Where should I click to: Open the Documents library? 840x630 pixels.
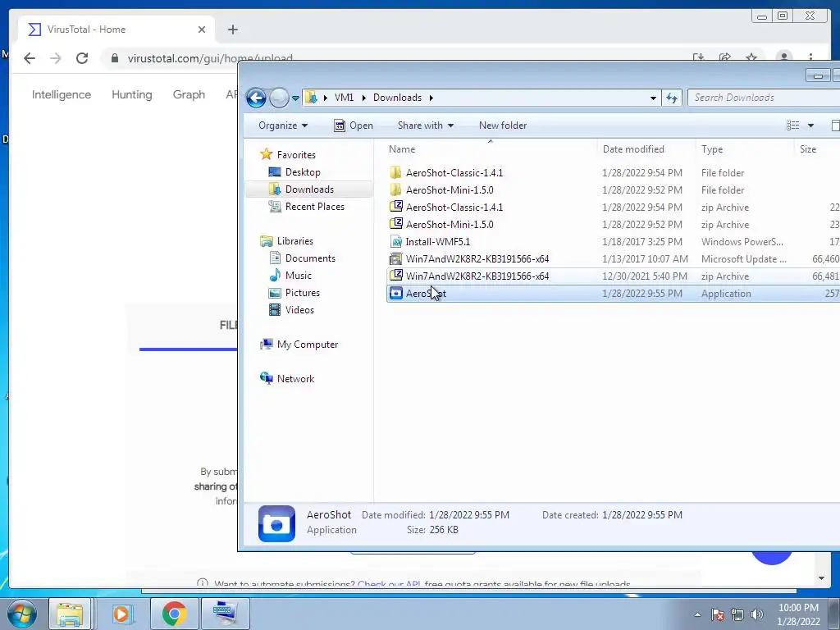[x=302, y=258]
